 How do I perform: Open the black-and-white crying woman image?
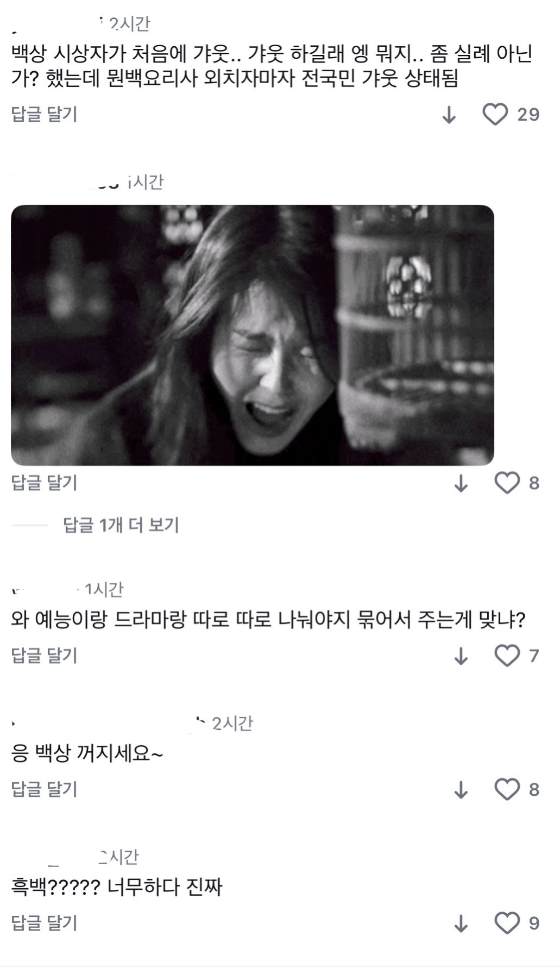point(253,335)
